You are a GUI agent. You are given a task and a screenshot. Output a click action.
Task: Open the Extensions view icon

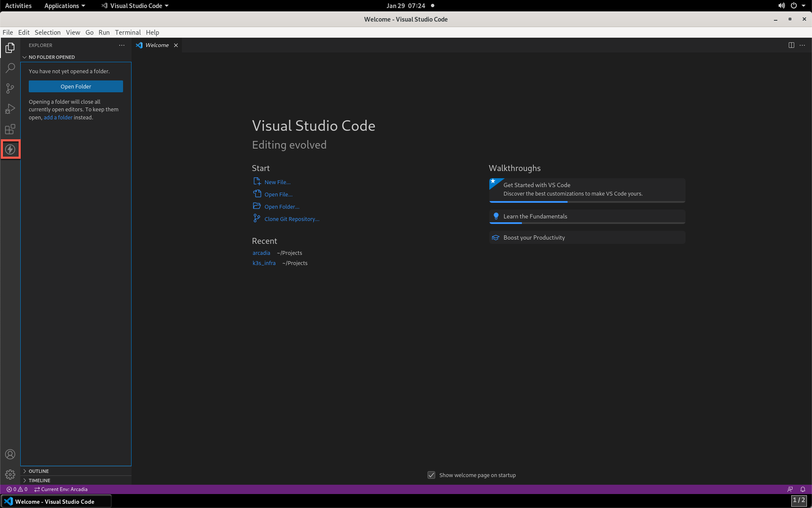pos(10,129)
